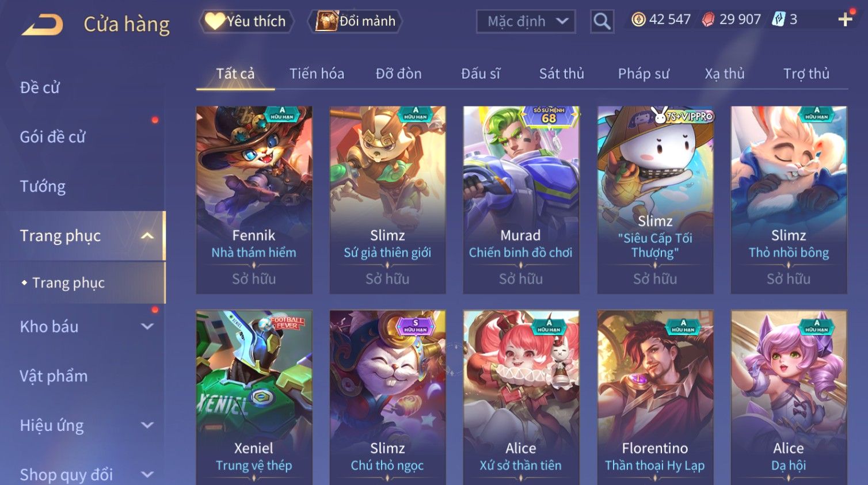Click the gold coin balance icon
This screenshot has width=868, height=485.
[x=638, y=20]
